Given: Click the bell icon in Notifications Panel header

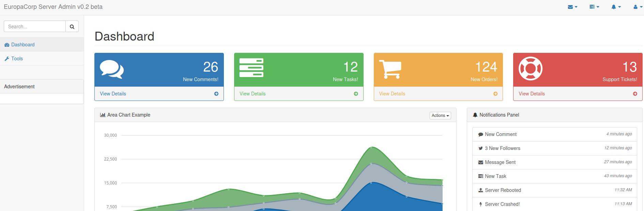Looking at the screenshot, I should click(475, 115).
